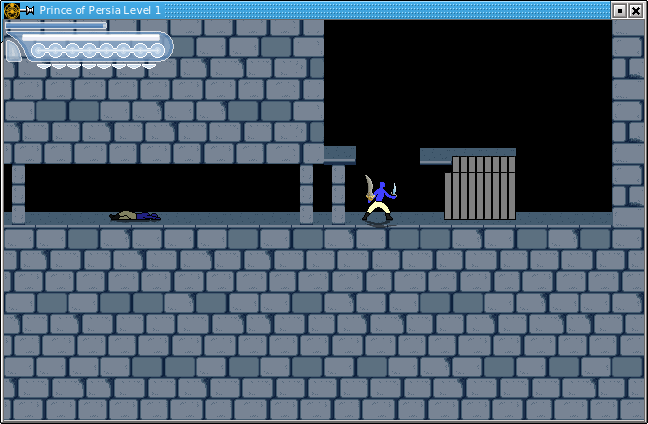This screenshot has width=648, height=424.
Task: Click the white power bar inside HUD panel
Action: tap(91, 38)
